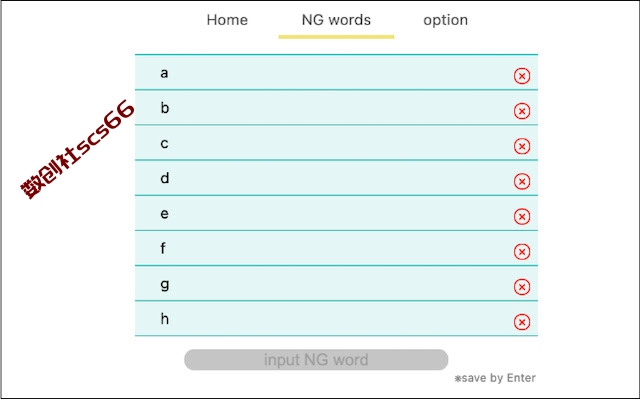Click the list entry labeled "h"
The width and height of the screenshot is (640, 400).
(336, 318)
